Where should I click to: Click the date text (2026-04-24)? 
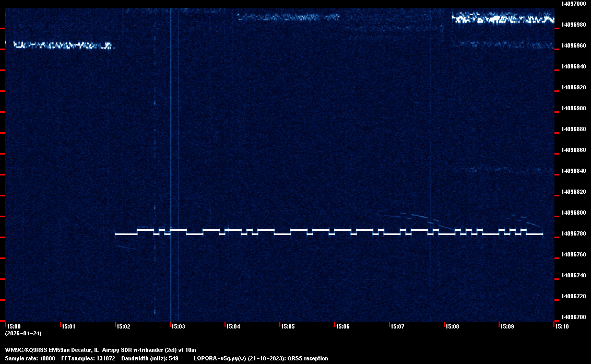coord(23,333)
